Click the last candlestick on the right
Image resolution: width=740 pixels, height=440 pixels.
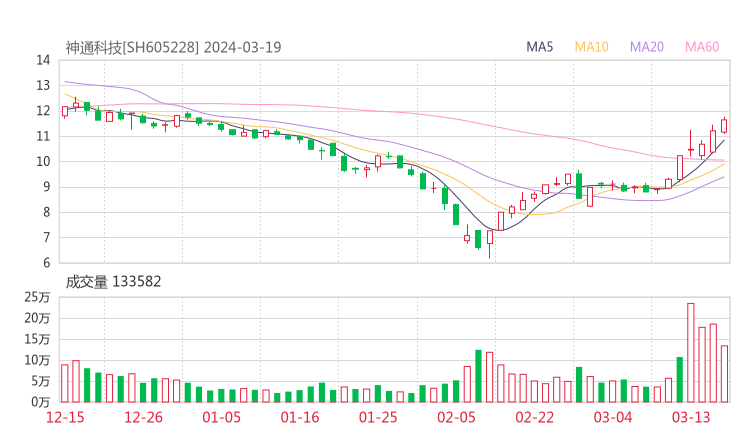724,126
